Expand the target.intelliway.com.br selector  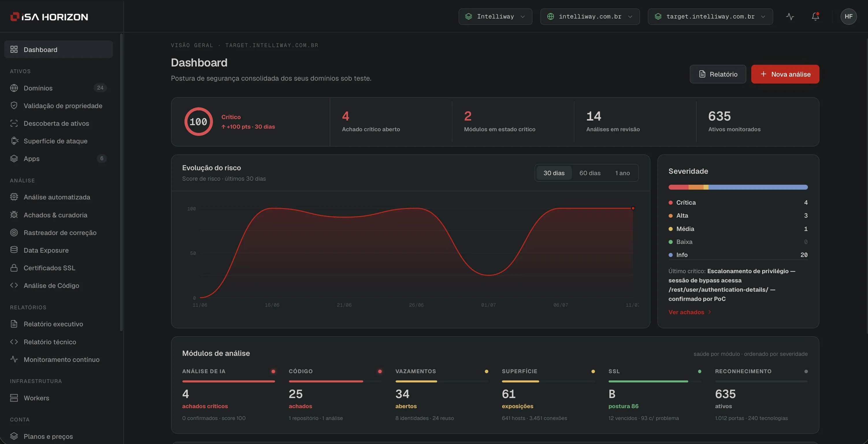710,16
